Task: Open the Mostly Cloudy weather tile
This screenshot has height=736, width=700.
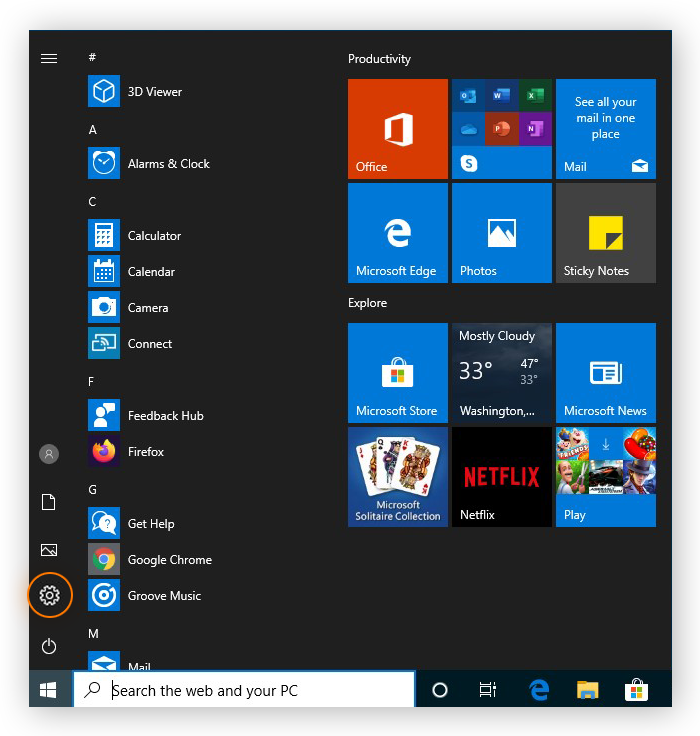Action: [501, 373]
